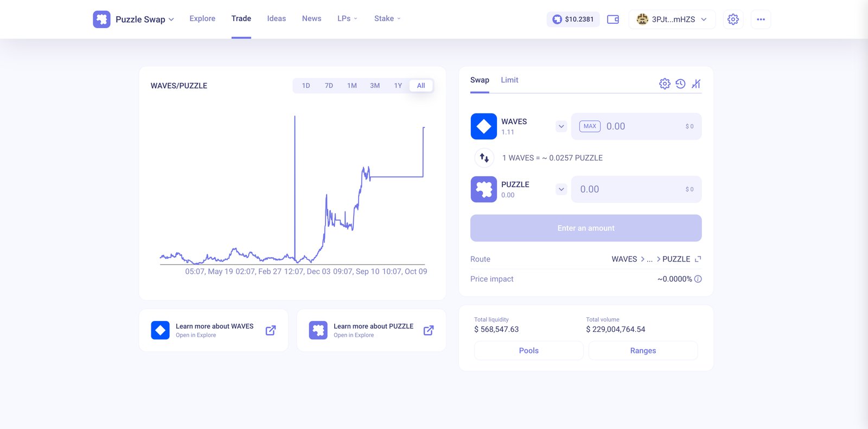
Task: Open the Ranges button
Action: pyautogui.click(x=643, y=351)
